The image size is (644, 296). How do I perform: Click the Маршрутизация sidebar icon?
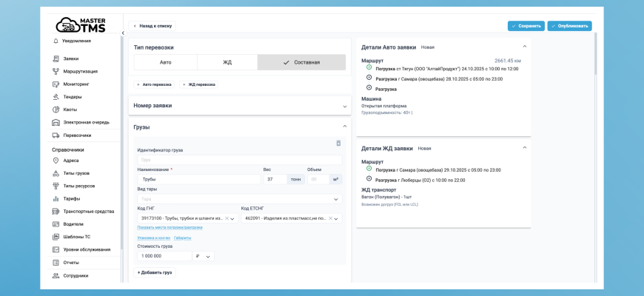56,71
